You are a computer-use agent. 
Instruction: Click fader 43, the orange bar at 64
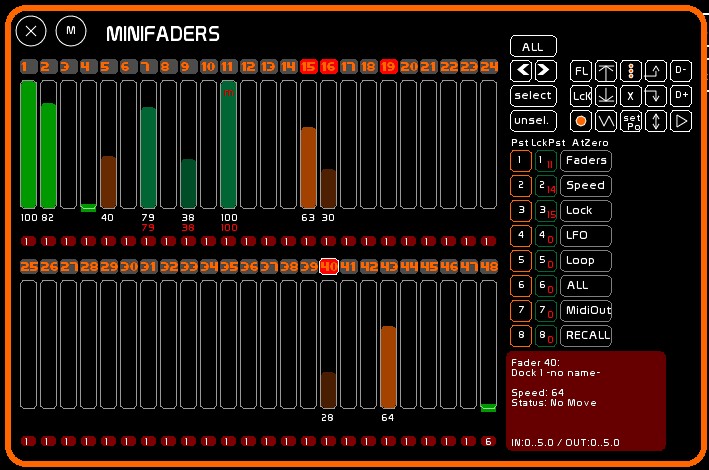[388, 345]
